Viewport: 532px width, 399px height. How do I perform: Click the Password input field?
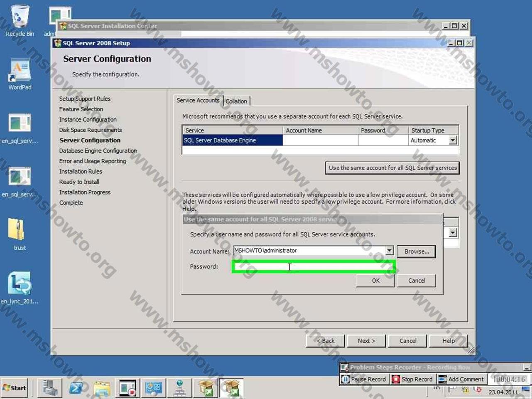click(314, 266)
